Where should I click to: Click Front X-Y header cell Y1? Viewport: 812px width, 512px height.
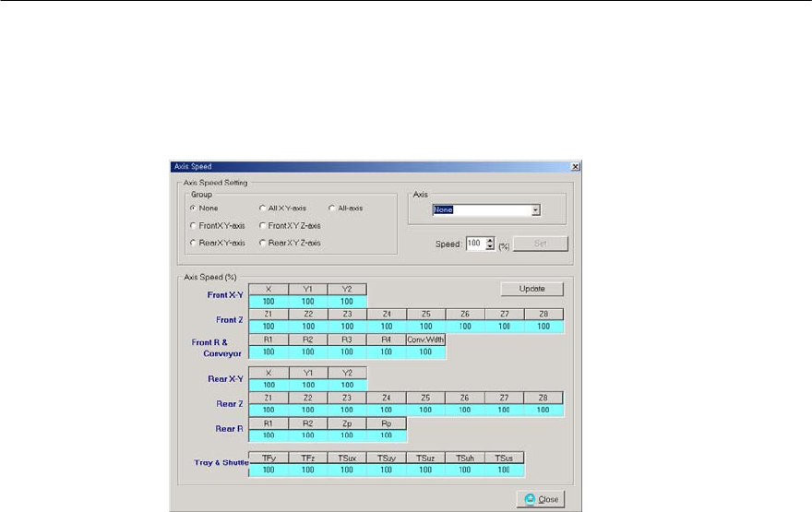pos(307,289)
